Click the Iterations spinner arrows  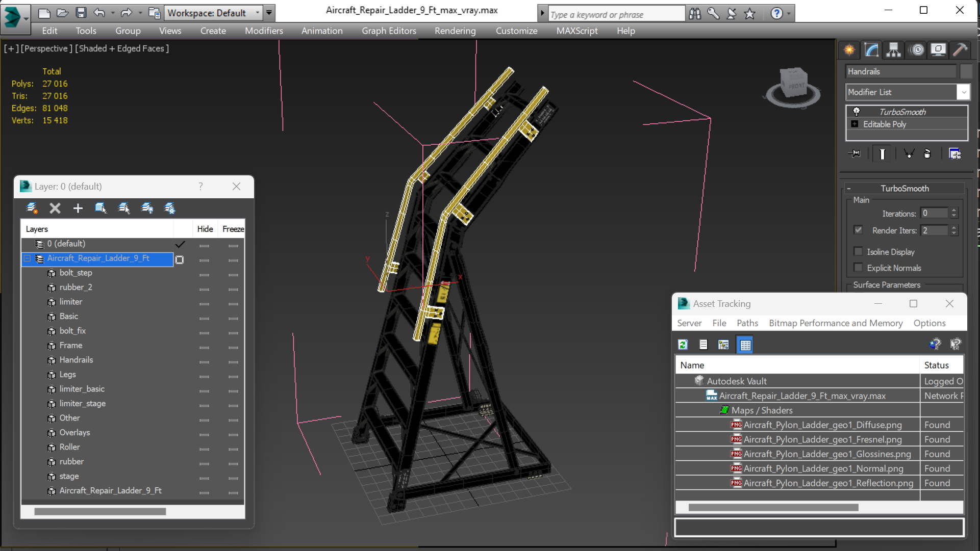(954, 213)
